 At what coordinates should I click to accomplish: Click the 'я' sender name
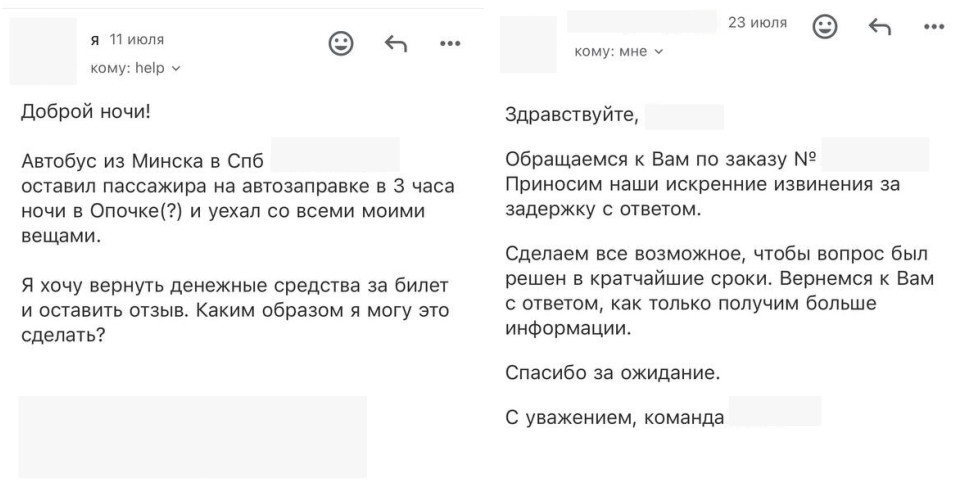pyautogui.click(x=95, y=40)
